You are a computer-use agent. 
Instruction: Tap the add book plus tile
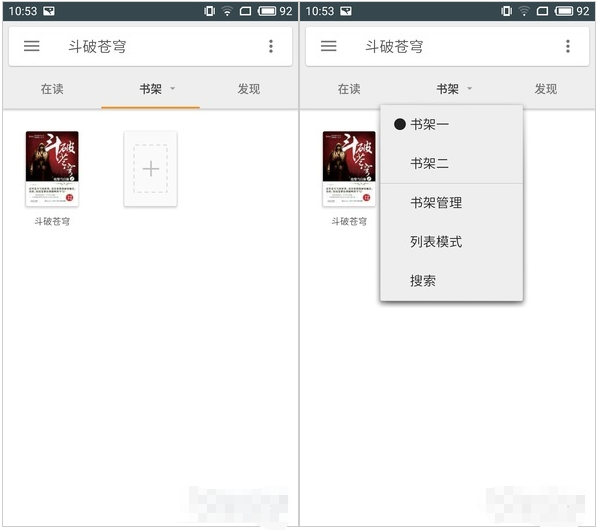(x=151, y=169)
